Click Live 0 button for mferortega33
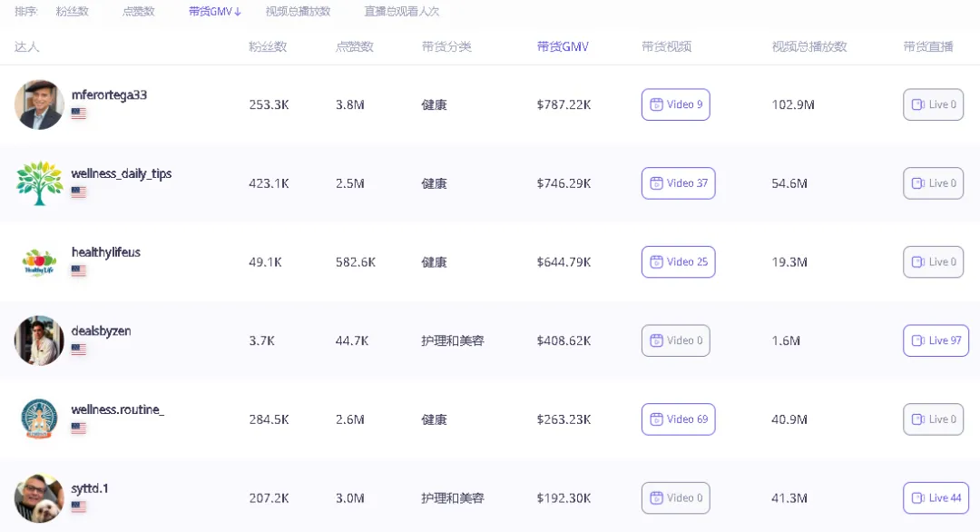 (x=933, y=104)
